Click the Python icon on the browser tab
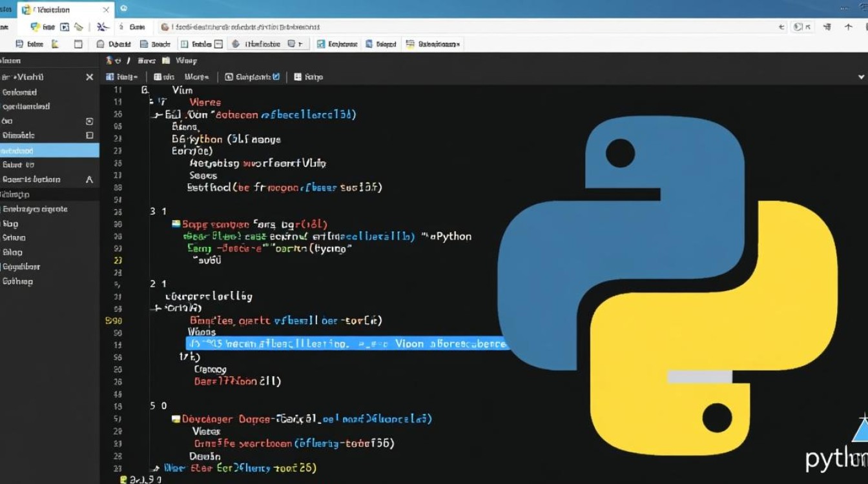This screenshot has height=484, width=868. pyautogui.click(x=26, y=10)
